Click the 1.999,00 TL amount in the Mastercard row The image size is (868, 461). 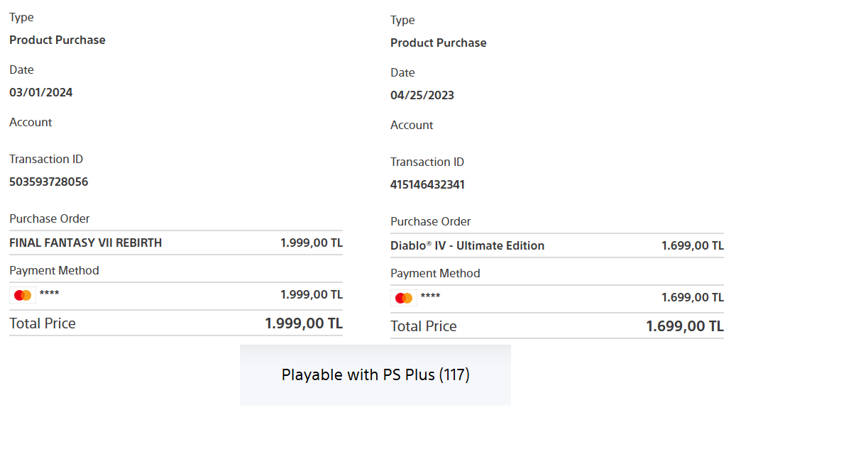[x=312, y=294]
